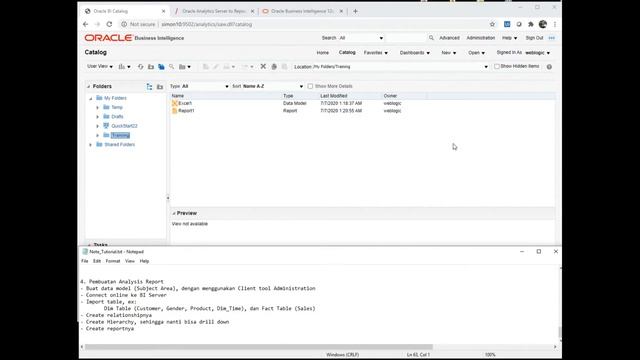Open the Open menu
640x360 pixels.
pyautogui.click(x=476, y=53)
